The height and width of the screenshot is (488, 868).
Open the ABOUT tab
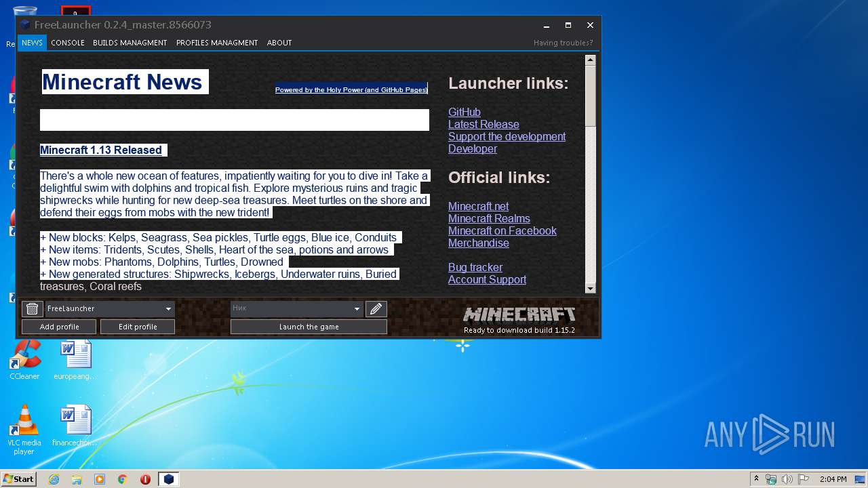[x=279, y=43]
